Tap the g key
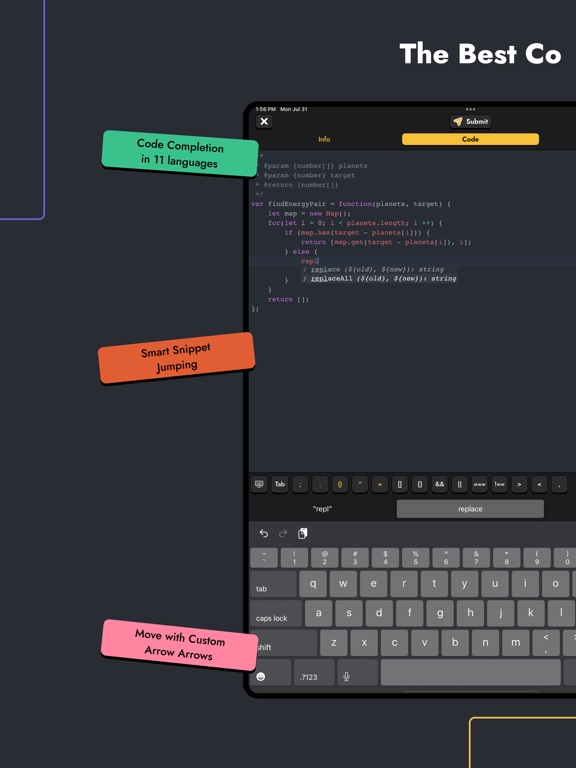The width and height of the screenshot is (576, 768). (x=440, y=613)
